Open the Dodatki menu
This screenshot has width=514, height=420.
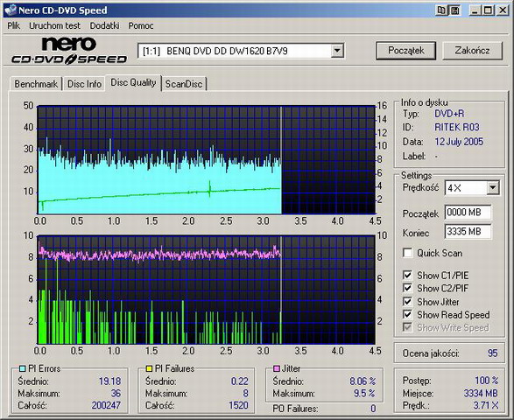pos(104,25)
